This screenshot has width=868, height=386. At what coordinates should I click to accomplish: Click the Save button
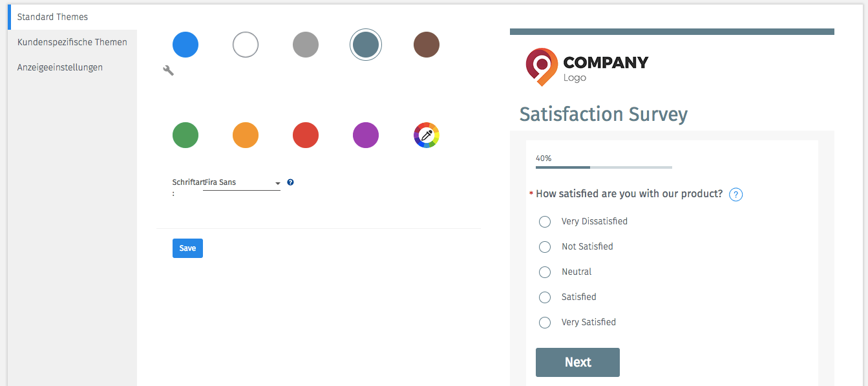tap(187, 248)
